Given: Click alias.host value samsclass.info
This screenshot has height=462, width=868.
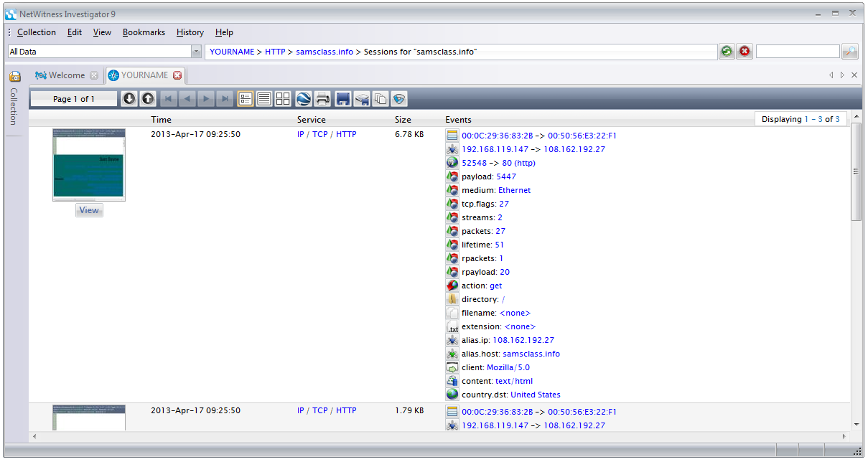Looking at the screenshot, I should (531, 354).
